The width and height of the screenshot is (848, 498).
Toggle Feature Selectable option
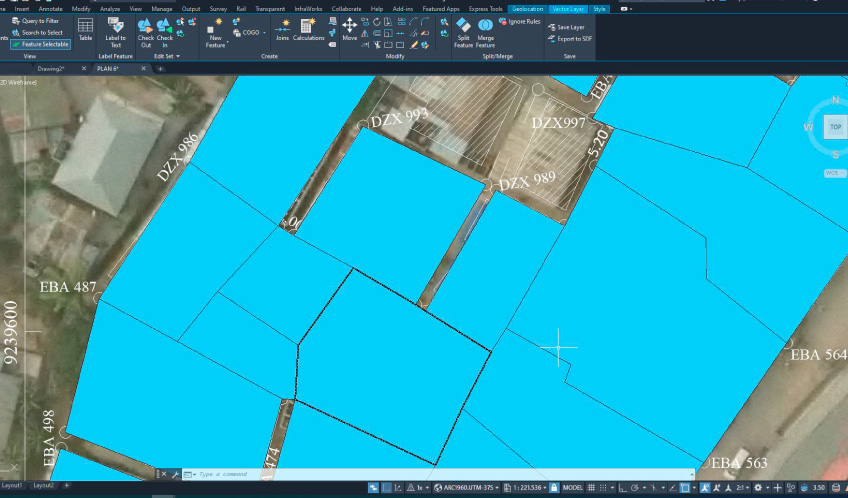point(41,44)
